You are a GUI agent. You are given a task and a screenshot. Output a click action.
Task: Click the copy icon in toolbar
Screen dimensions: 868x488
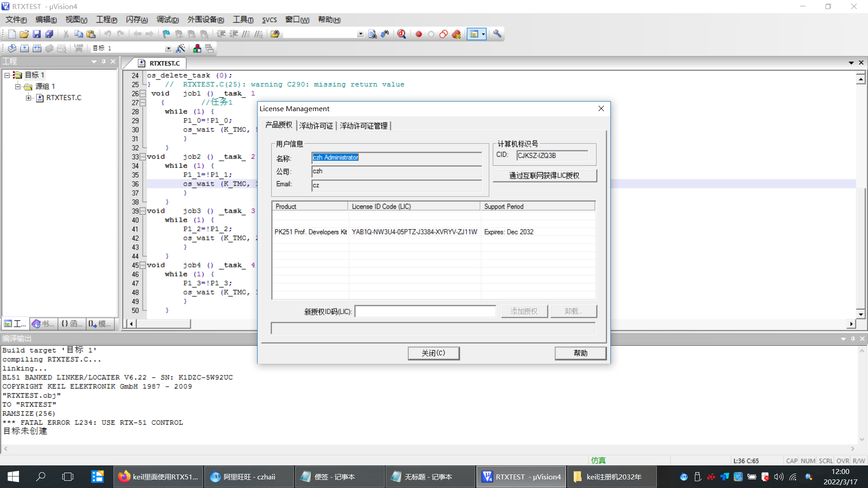pos(79,34)
